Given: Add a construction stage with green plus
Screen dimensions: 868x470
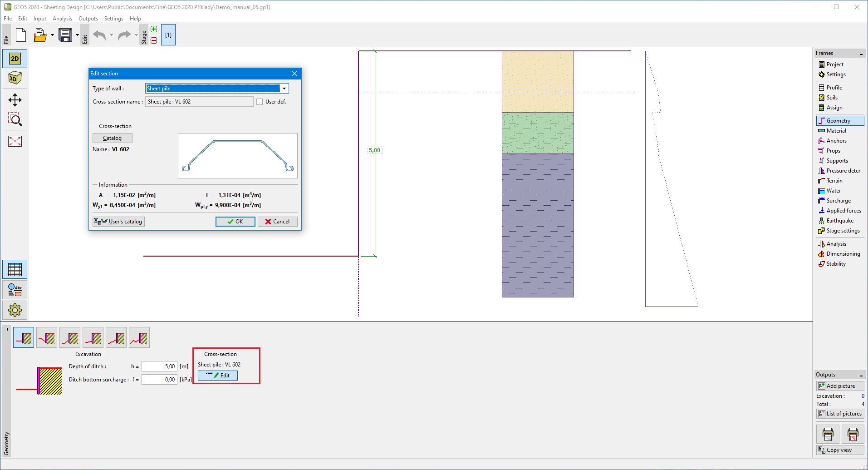Looking at the screenshot, I should point(154,30).
